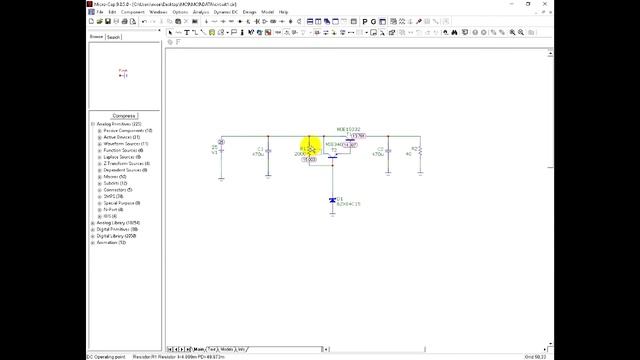Click the bold G toolbar icon
This screenshot has height=360, width=640.
[x=373, y=21]
